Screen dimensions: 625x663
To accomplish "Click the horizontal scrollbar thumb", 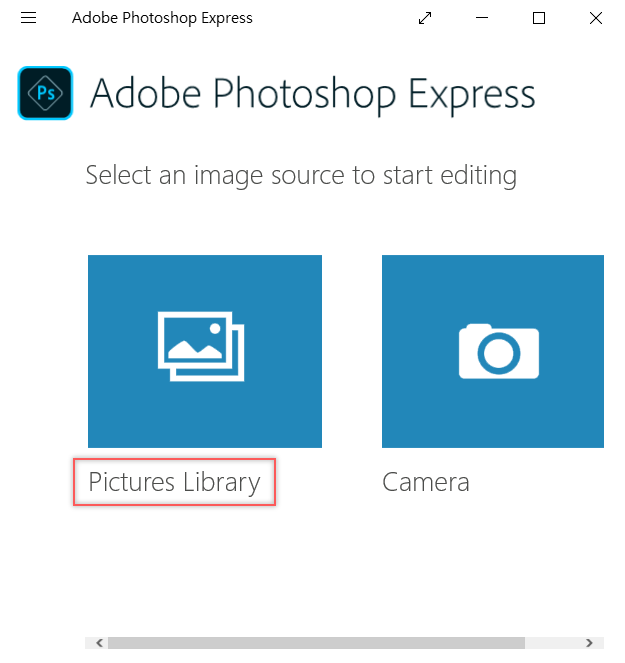I will [315, 643].
